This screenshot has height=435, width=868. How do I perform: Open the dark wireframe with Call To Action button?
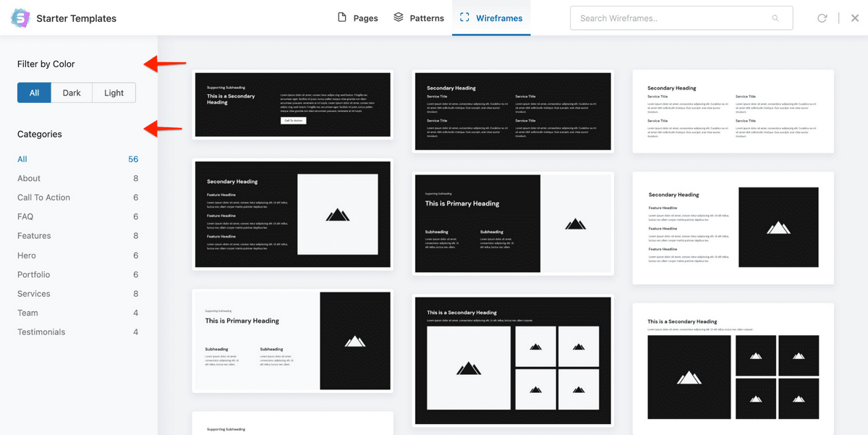click(x=293, y=105)
